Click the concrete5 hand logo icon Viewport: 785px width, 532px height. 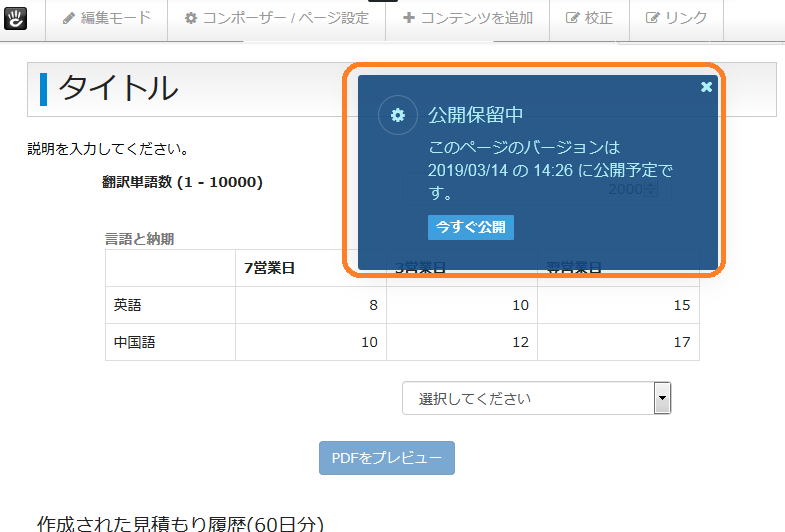point(18,18)
